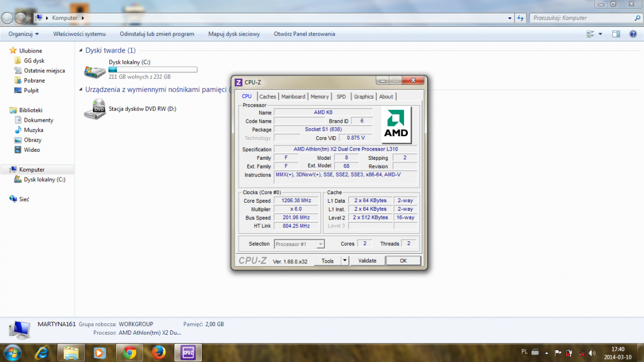Image resolution: width=644 pixels, height=362 pixels.
Task: Launch Windows Media Player from taskbar
Action: (100, 352)
